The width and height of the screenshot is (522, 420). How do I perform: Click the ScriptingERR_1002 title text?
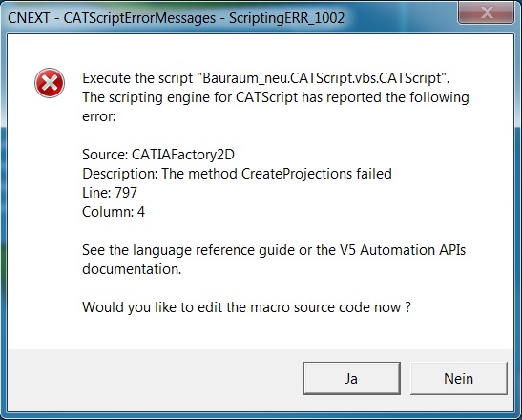click(x=286, y=18)
